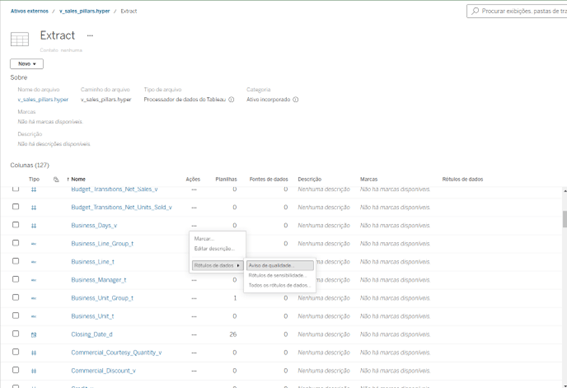This screenshot has width=567, height=388.
Task: Click string type icon for Business_Manager_t
Action: pos(34,280)
